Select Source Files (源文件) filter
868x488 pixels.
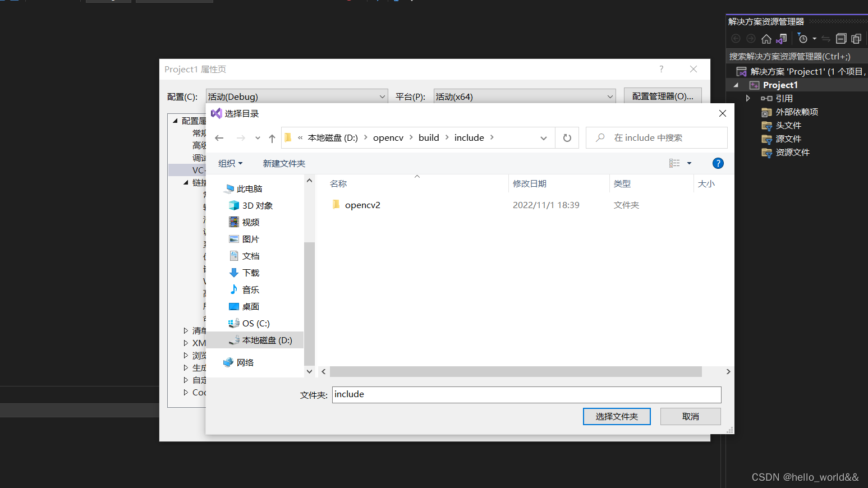point(782,139)
